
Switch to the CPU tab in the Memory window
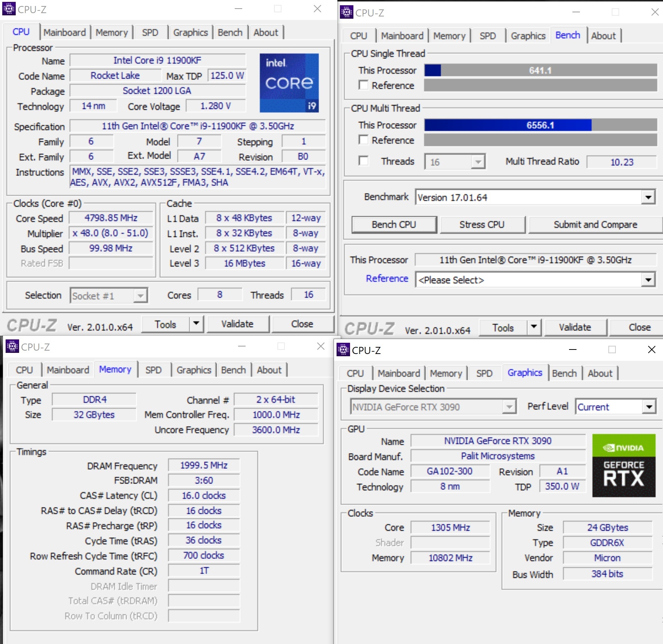click(x=24, y=370)
